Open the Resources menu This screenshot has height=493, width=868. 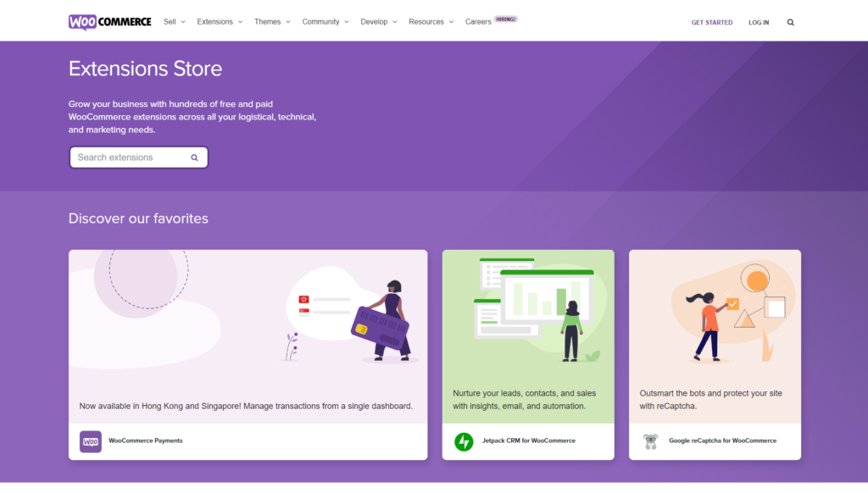coord(426,22)
